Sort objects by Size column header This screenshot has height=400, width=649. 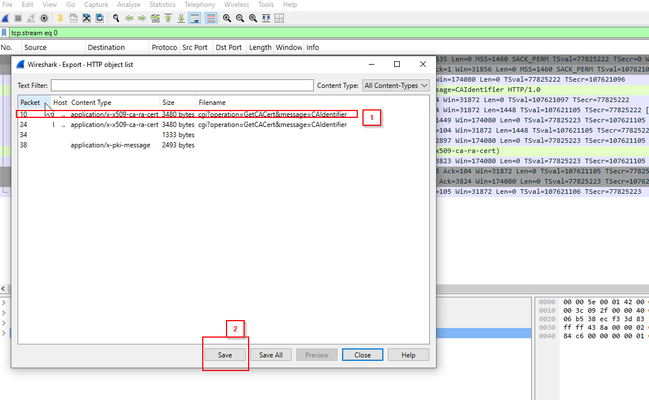coord(178,102)
